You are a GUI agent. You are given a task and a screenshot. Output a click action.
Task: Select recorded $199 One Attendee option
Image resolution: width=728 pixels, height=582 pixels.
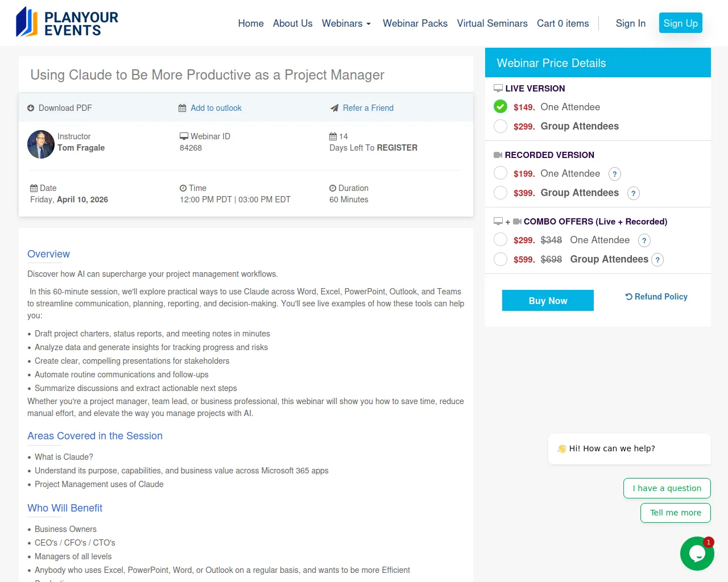[x=500, y=173]
